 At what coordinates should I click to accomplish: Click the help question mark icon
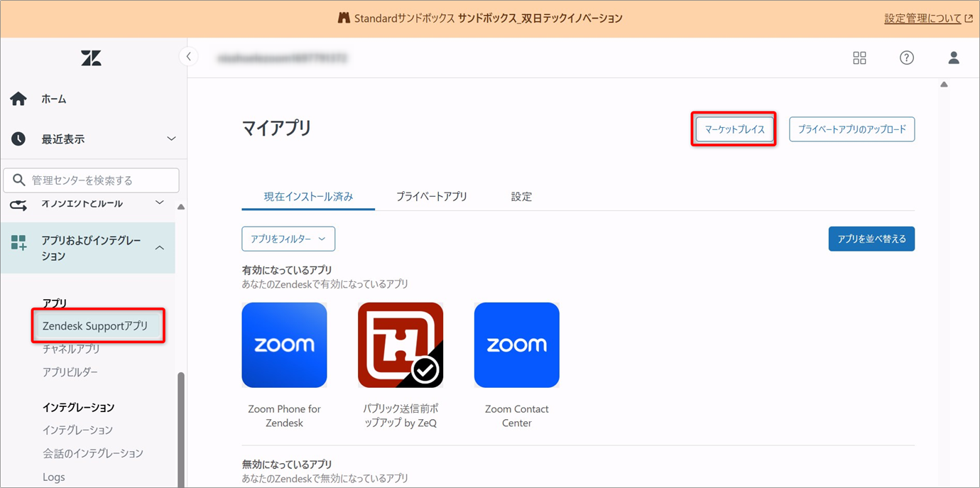click(906, 58)
